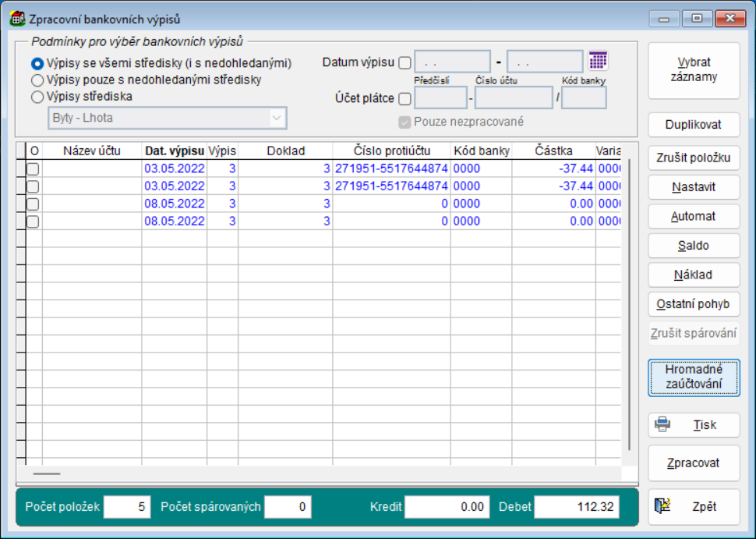The height and width of the screenshot is (539, 756).
Task: Click the Částka column header
Action: pos(553,151)
